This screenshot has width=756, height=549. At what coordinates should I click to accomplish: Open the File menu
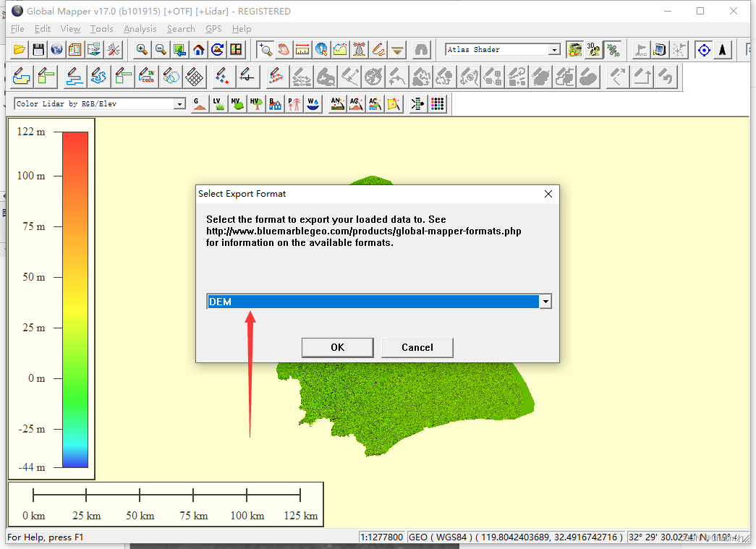[17, 29]
